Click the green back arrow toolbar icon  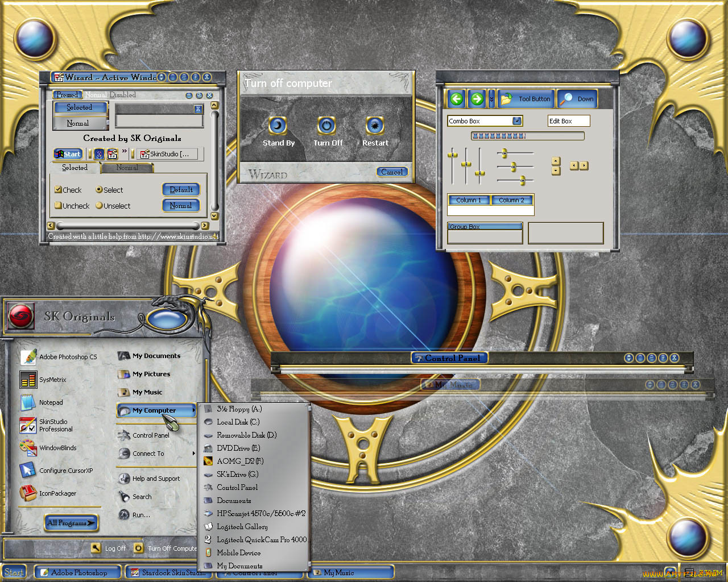pyautogui.click(x=456, y=99)
